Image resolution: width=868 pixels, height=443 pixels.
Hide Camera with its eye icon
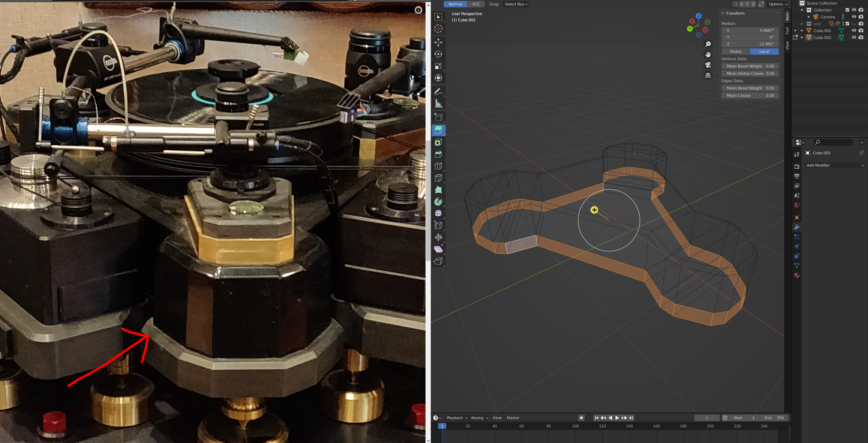[854, 17]
